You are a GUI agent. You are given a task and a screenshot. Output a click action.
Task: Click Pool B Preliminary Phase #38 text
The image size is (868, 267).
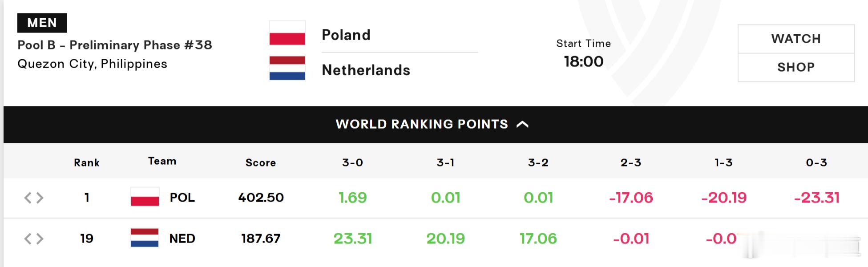pyautogui.click(x=115, y=45)
